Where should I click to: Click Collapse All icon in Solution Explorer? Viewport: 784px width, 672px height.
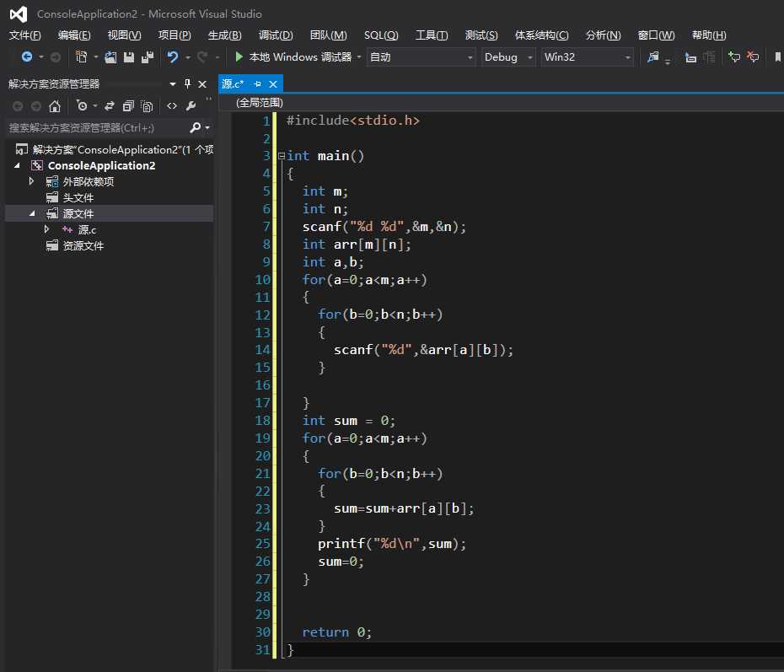(x=128, y=106)
